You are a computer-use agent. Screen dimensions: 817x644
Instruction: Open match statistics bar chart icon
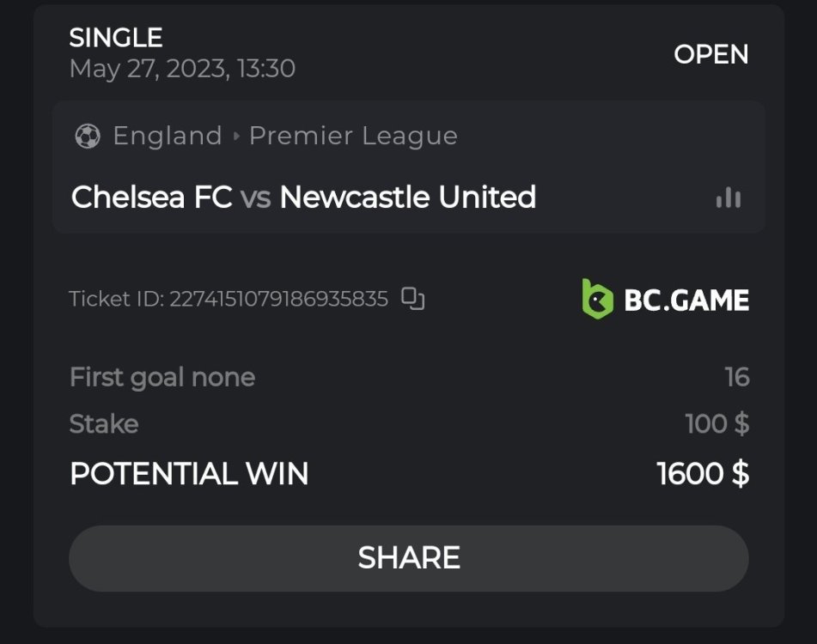tap(728, 198)
